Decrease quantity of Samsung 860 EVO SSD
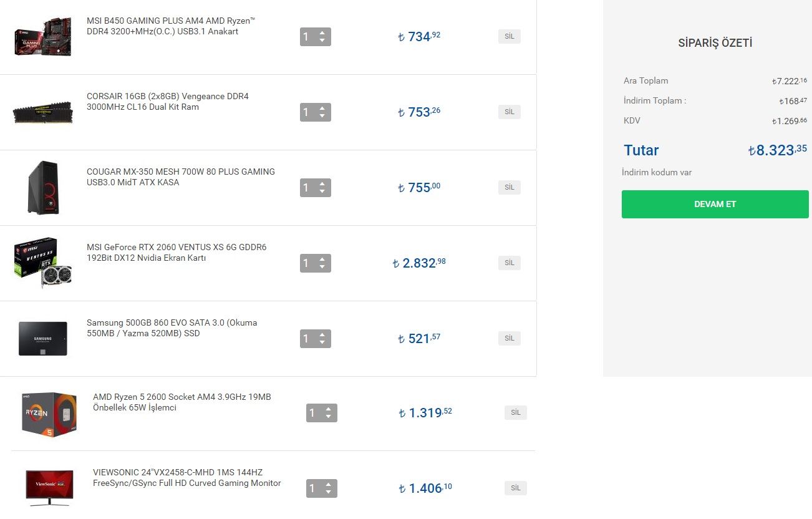The height and width of the screenshot is (519, 812). [322, 343]
